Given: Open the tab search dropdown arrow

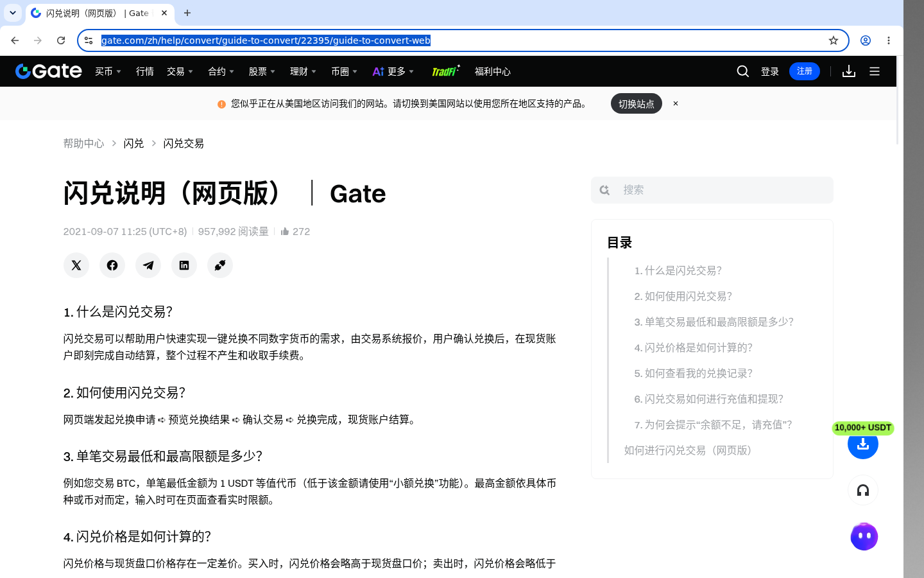Looking at the screenshot, I should [13, 13].
